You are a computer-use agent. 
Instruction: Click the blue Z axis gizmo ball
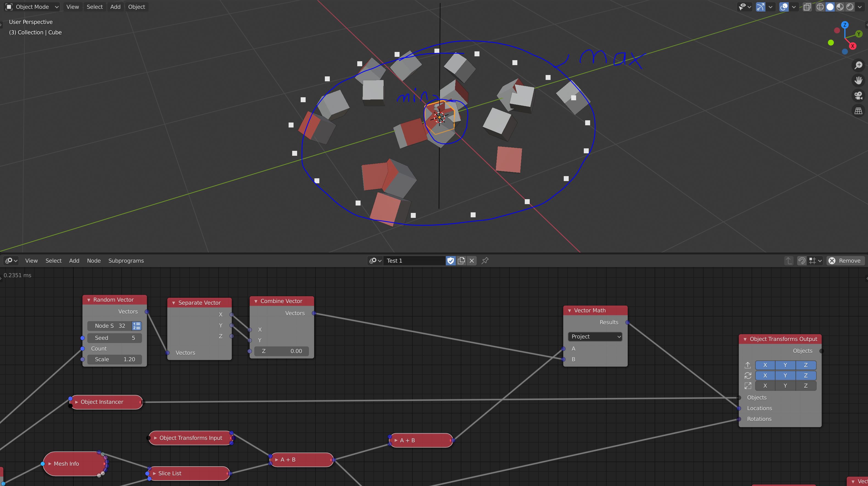click(x=845, y=25)
